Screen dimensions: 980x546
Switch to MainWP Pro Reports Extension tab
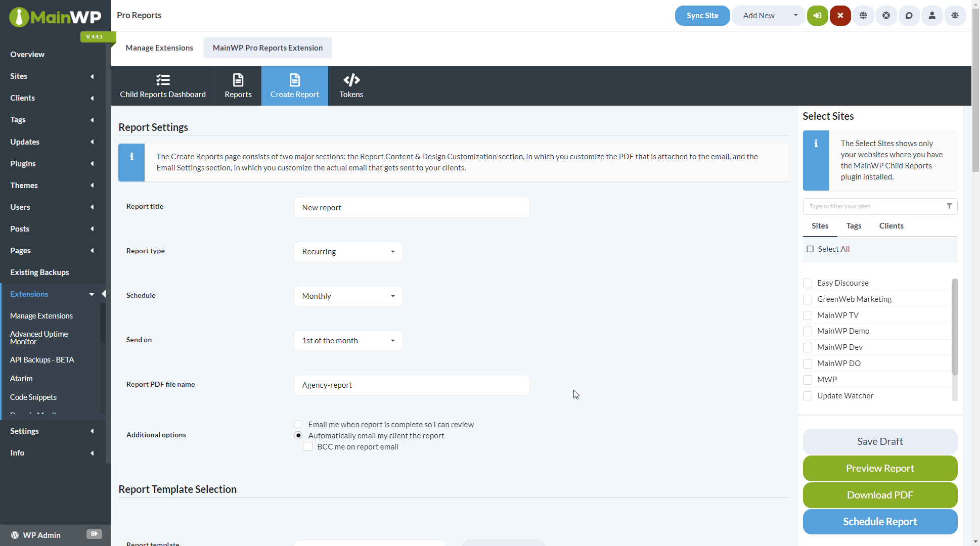point(268,48)
